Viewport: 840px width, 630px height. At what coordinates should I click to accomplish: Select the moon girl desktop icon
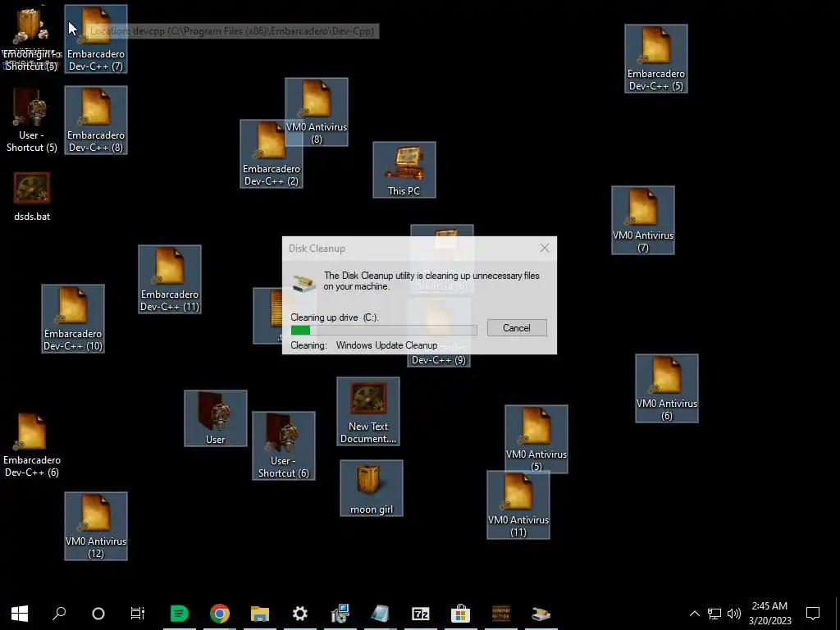coord(372,488)
